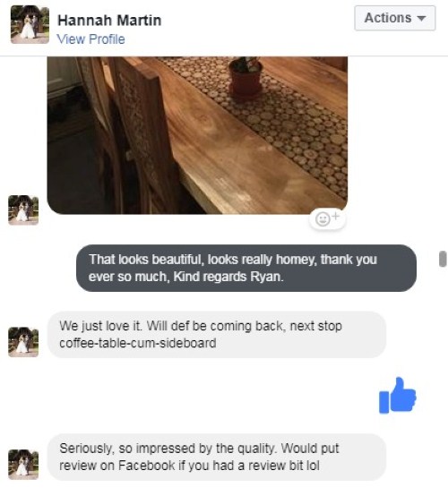Click the blue thumbs-up like sticker
Screen dimensions: 448x496
[x=398, y=396]
